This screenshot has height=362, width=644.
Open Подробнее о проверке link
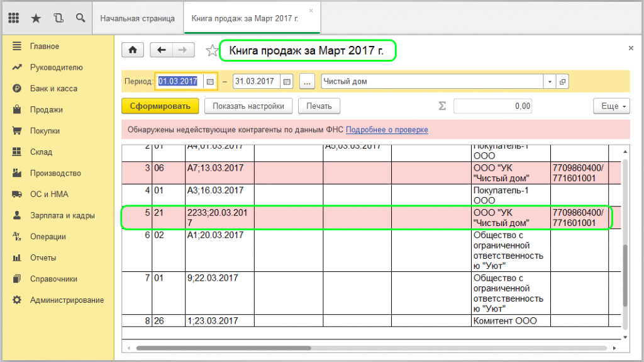pos(387,130)
